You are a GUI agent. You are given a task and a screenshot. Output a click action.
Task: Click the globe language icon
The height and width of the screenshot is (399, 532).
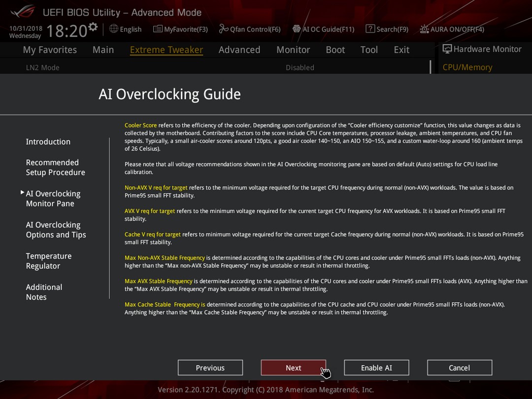114,29
